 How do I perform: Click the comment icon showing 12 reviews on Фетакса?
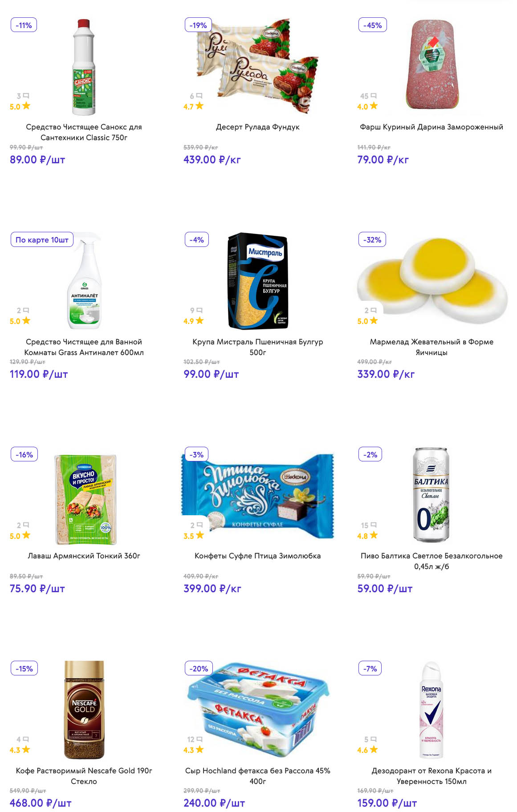click(x=199, y=739)
